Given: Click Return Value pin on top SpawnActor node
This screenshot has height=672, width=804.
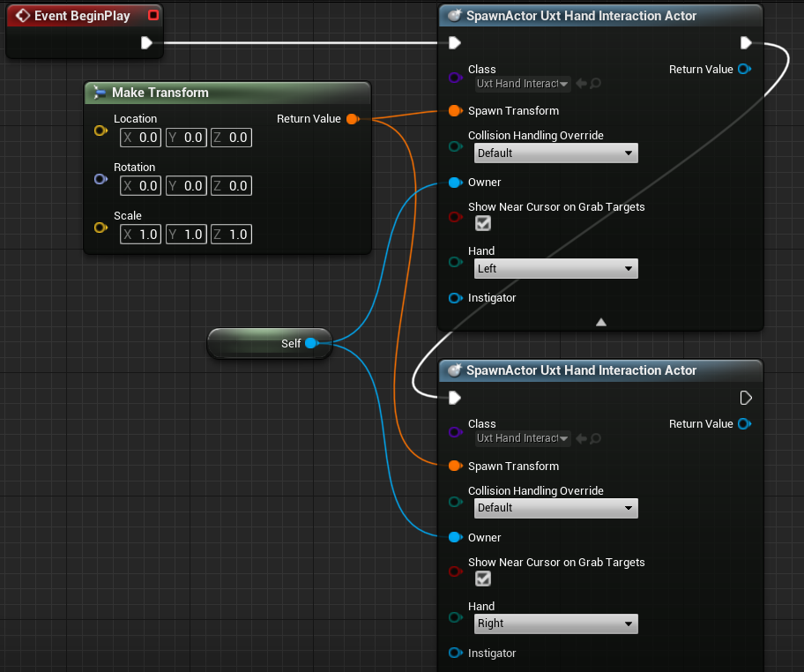Looking at the screenshot, I should 744,69.
